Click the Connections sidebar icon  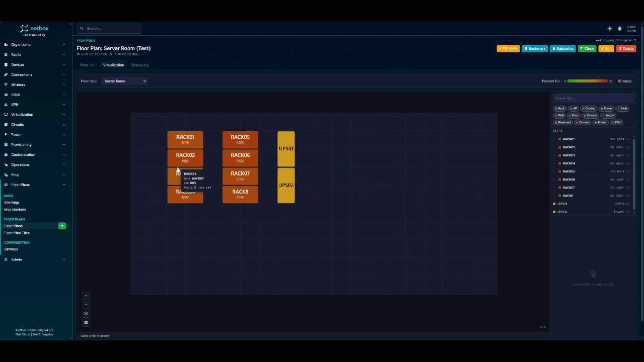[6, 75]
